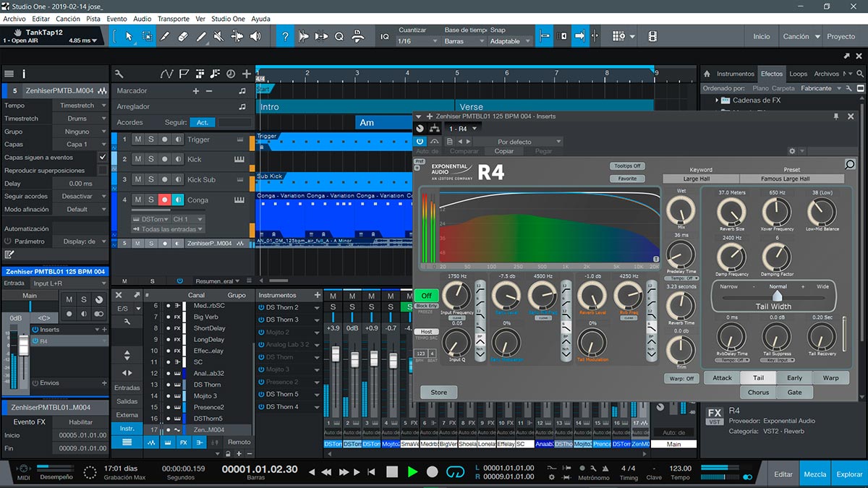Toggle R4 plugin power bypass button

[420, 142]
